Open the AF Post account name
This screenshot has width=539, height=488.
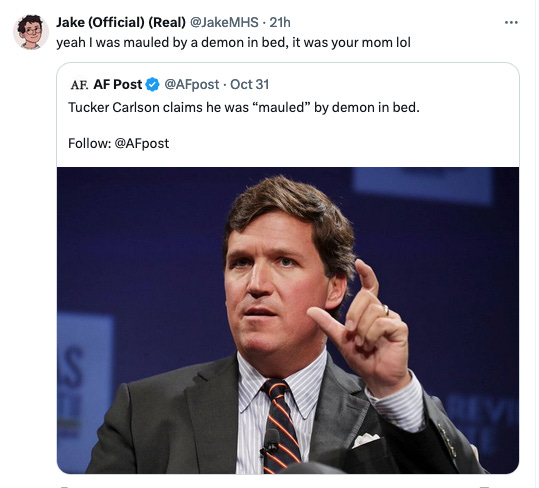pyautogui.click(x=118, y=85)
